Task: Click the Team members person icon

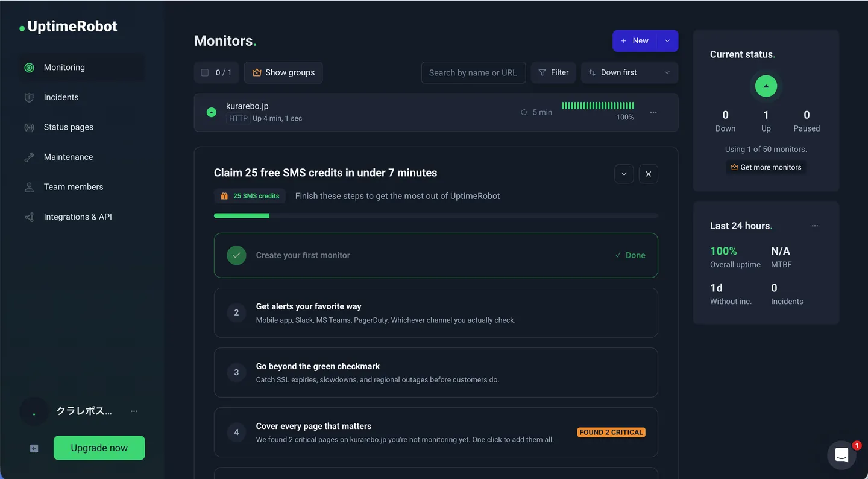Action: 29,187
